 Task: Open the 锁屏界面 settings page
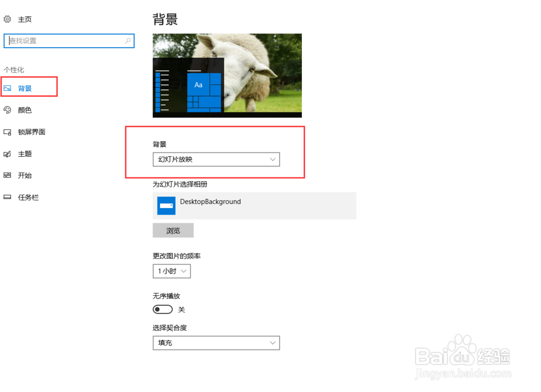31,132
